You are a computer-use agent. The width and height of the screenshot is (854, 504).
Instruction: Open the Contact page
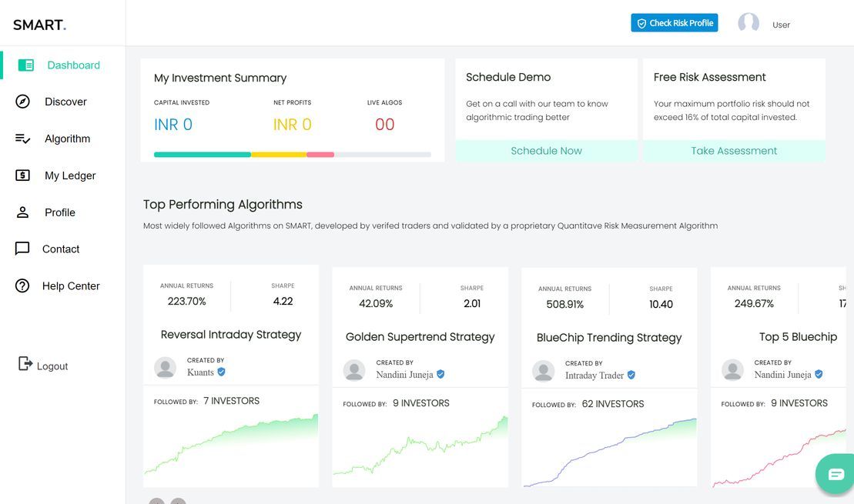coord(62,249)
